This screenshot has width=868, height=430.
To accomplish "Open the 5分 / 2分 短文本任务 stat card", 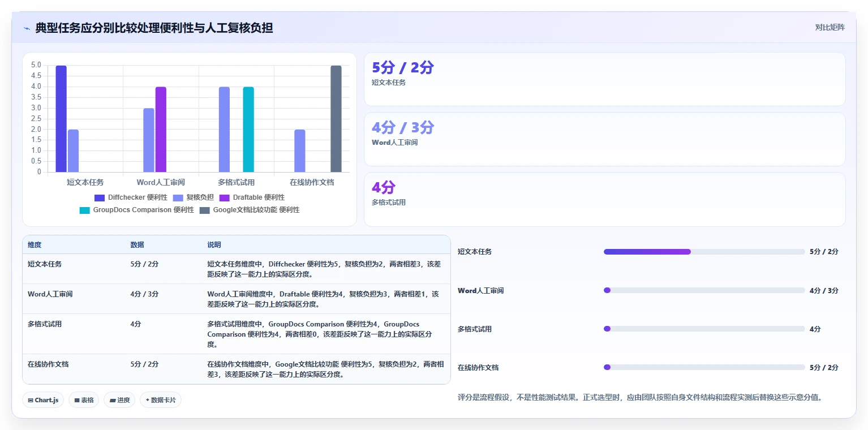I will click(604, 79).
